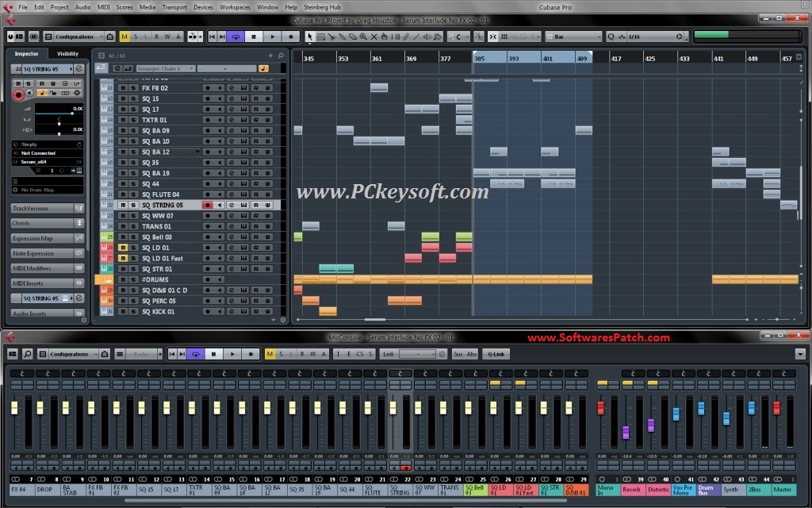The image size is (812, 508).
Task: Stop playback in project toolbar
Action: coord(254,37)
